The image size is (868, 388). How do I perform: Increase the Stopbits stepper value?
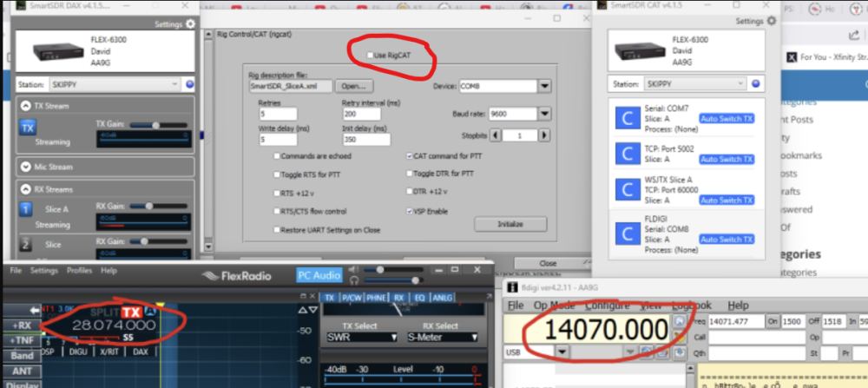[544, 135]
